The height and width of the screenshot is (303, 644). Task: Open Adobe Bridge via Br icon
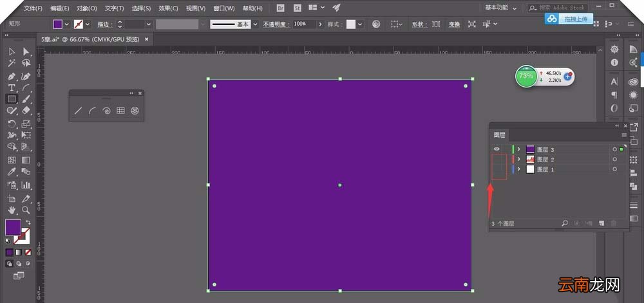pyautogui.click(x=281, y=8)
